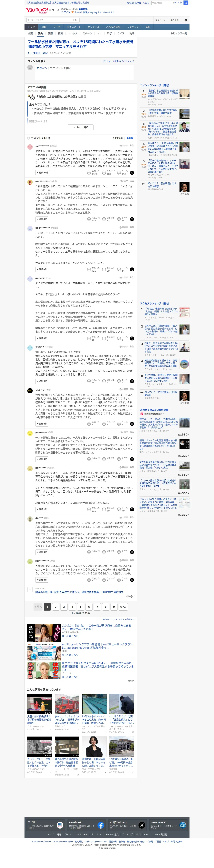Open the ランキング tab in the dark navigation bar
This screenshot has height=868, width=214.
tap(133, 27)
